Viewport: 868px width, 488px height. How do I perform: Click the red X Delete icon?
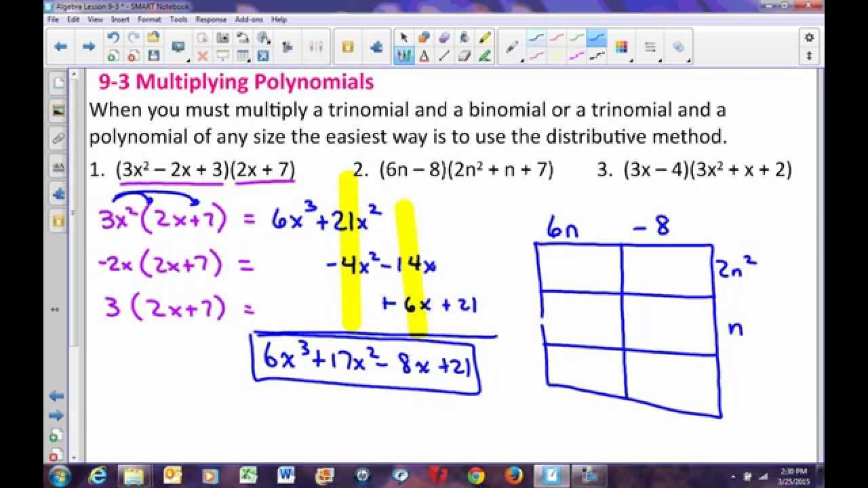(202, 56)
